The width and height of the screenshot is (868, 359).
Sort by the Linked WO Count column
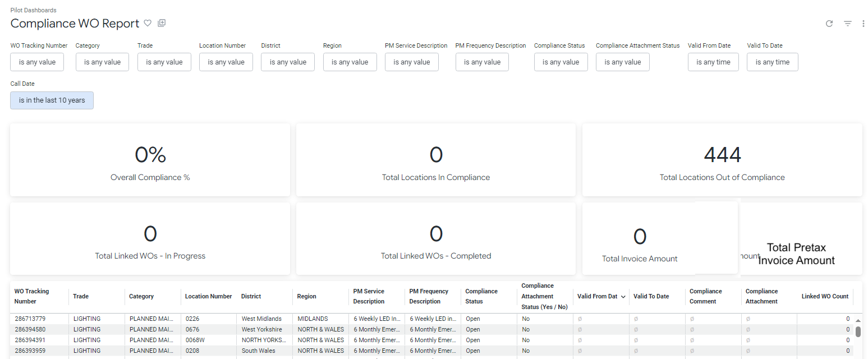pyautogui.click(x=824, y=297)
